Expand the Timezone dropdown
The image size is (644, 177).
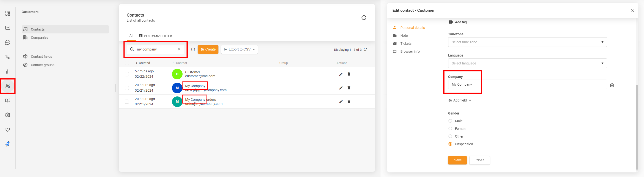coord(527,42)
